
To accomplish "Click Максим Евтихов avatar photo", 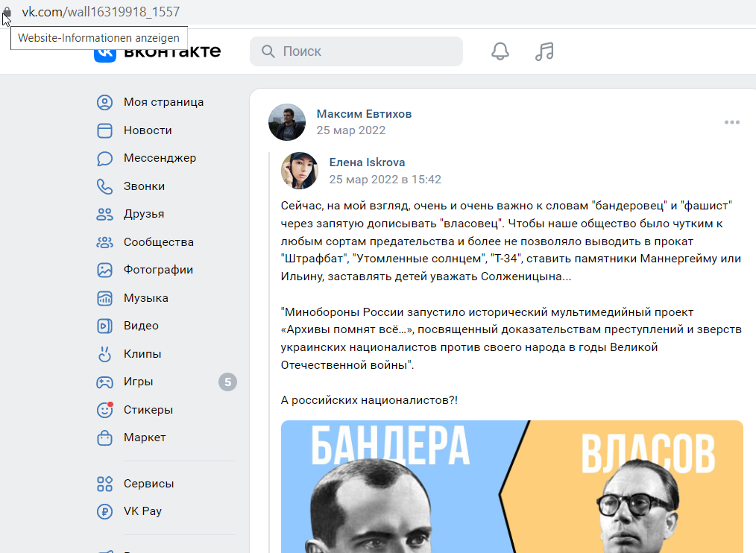I will pyautogui.click(x=287, y=122).
